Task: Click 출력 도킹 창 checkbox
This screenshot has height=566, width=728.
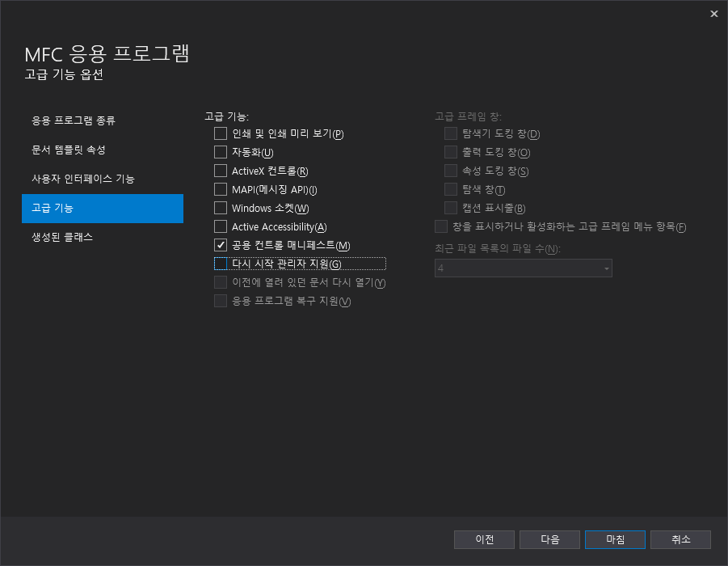Action: [451, 153]
